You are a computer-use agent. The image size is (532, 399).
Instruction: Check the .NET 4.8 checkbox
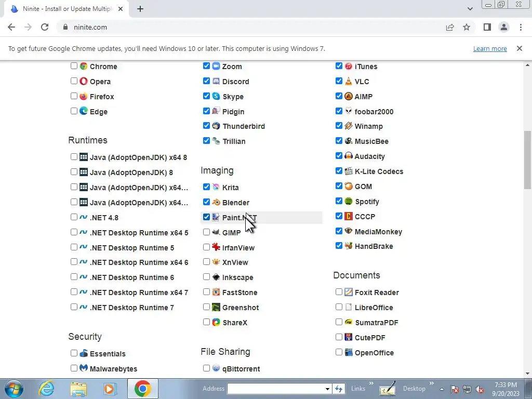[74, 217]
